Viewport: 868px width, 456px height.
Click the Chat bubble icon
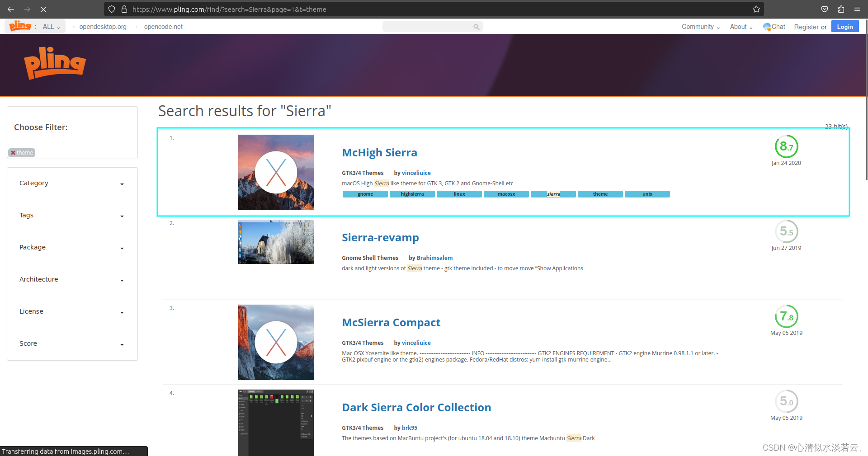pyautogui.click(x=767, y=27)
